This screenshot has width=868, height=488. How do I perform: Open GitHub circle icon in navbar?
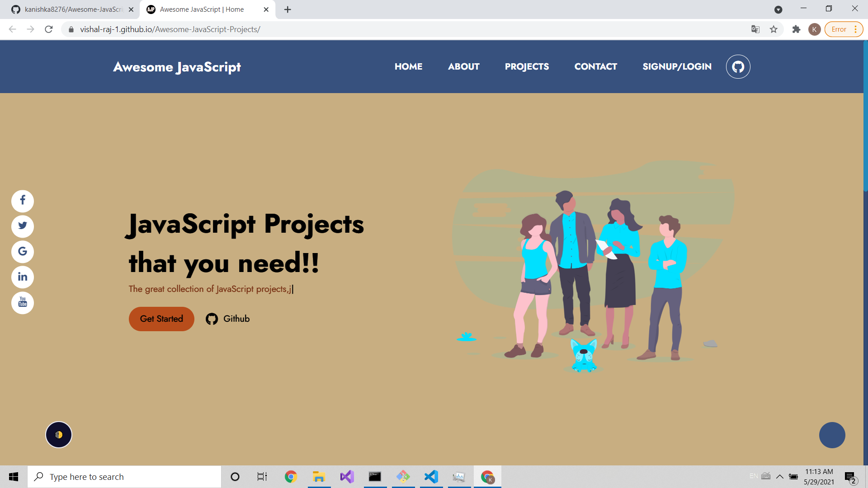point(738,67)
